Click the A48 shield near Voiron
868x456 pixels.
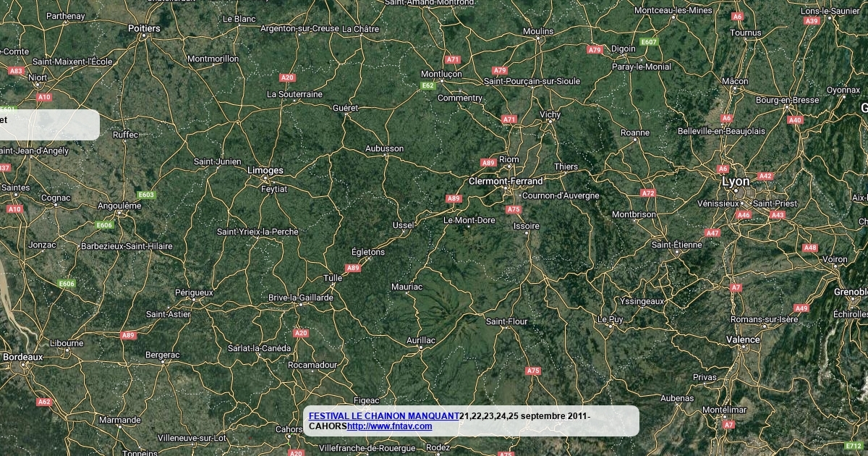[810, 248]
